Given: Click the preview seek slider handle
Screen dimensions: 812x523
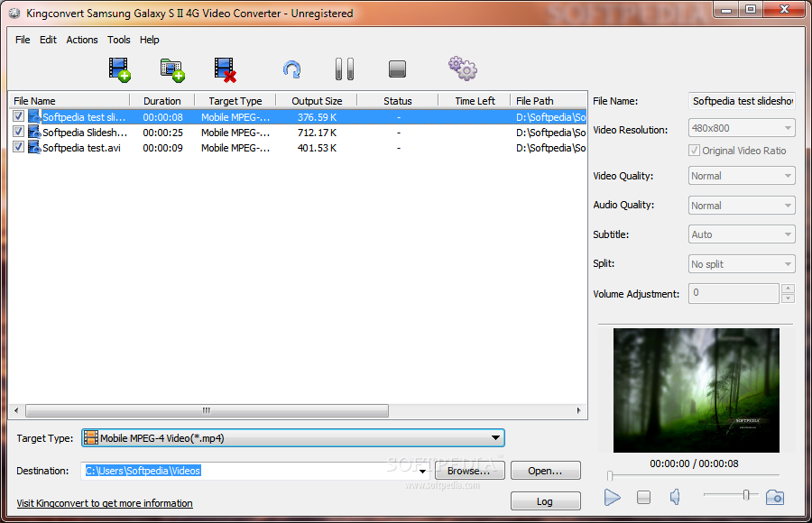Looking at the screenshot, I should click(x=610, y=475).
